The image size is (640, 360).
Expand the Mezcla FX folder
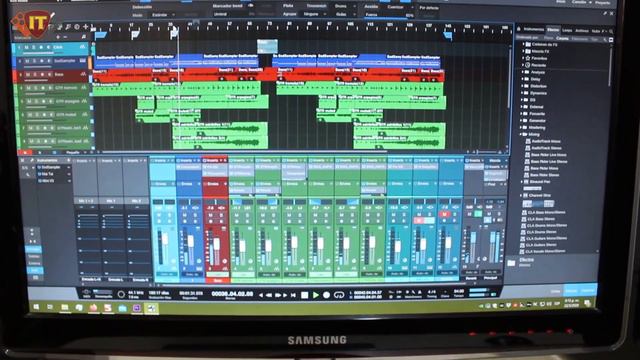click(x=523, y=51)
